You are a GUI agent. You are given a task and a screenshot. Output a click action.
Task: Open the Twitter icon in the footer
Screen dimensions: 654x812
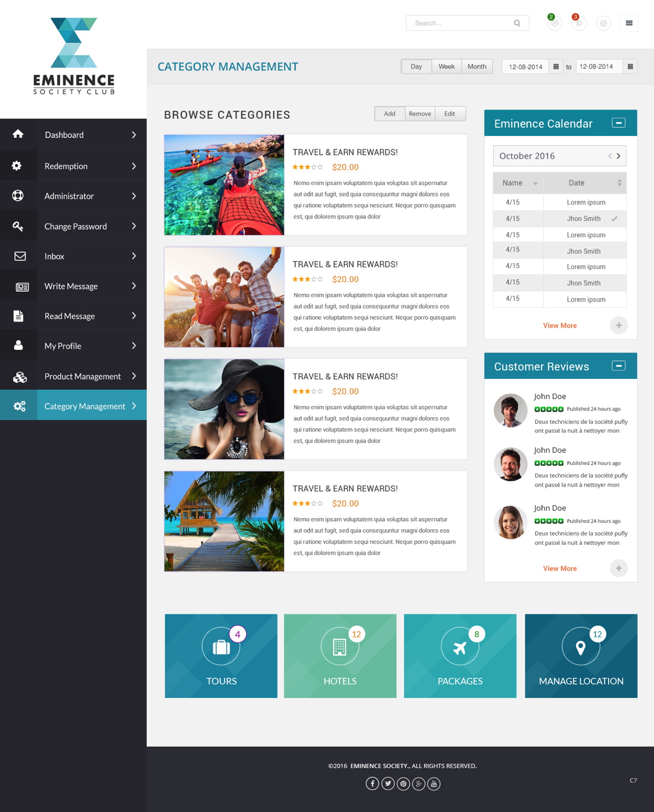click(x=388, y=783)
